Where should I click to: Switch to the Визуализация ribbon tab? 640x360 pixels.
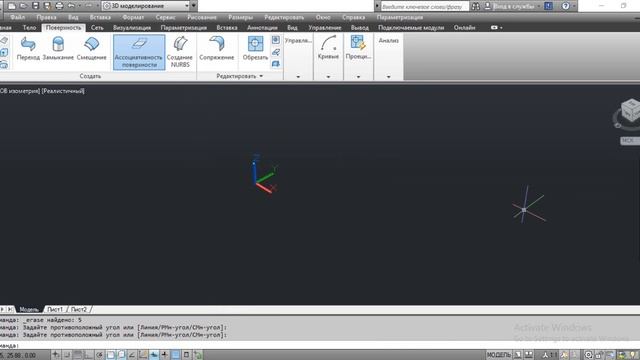pyautogui.click(x=132, y=27)
